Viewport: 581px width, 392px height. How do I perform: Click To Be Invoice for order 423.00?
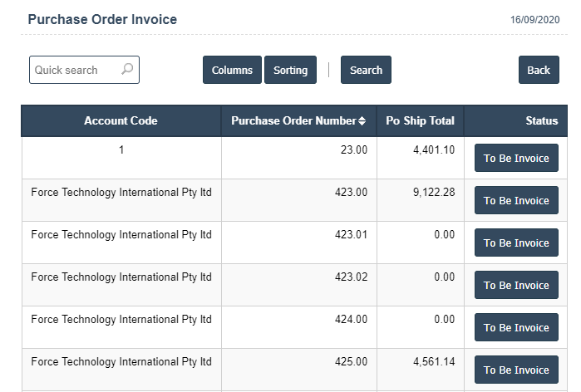point(516,200)
